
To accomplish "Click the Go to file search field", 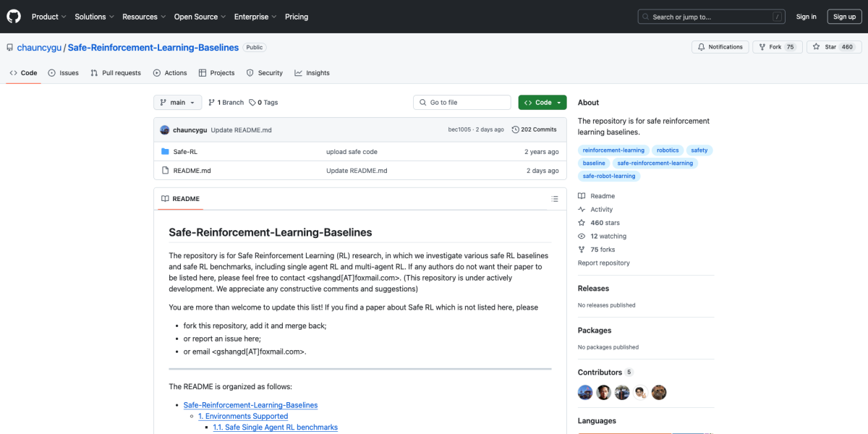I will (x=461, y=102).
